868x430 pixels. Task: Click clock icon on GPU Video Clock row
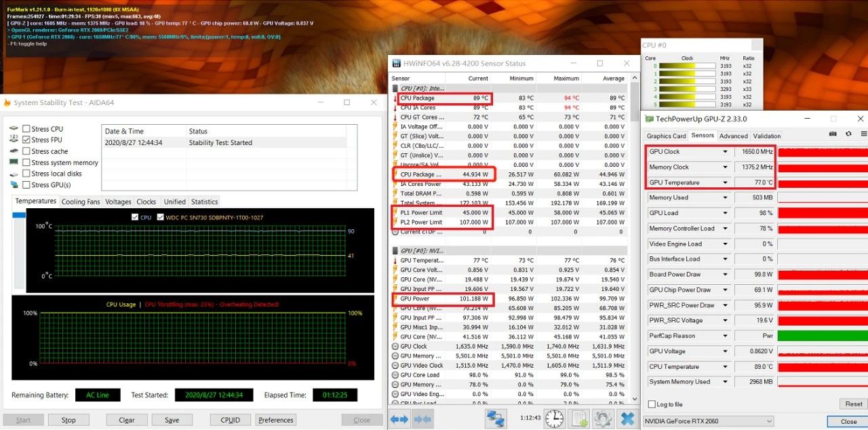point(395,365)
